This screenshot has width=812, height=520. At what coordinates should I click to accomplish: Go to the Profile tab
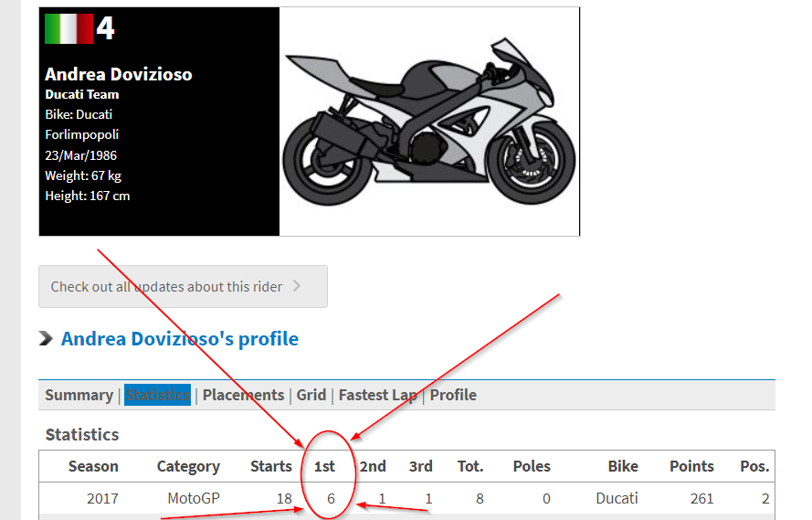coord(453,395)
